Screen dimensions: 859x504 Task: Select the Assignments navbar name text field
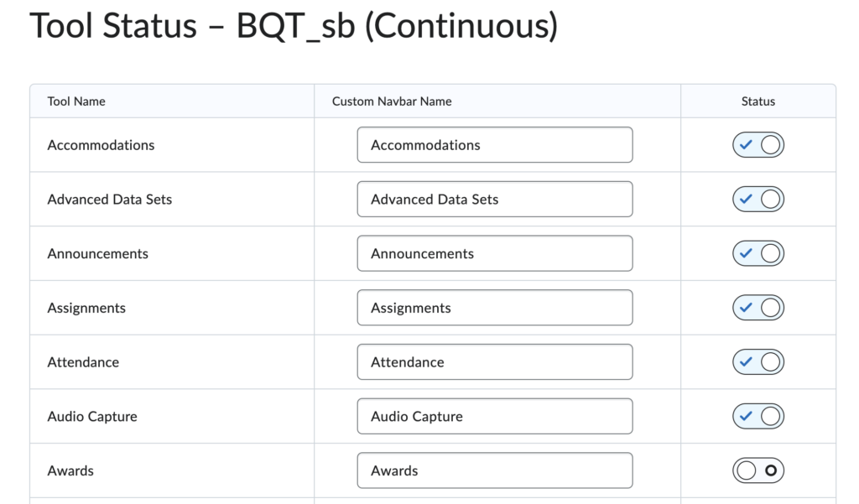[495, 308]
